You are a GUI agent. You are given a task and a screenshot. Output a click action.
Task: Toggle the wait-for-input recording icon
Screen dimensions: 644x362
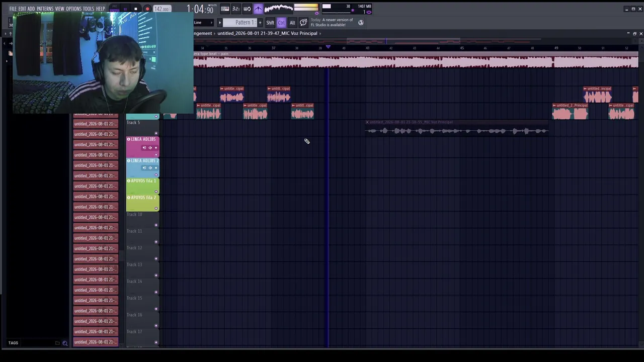(x=247, y=9)
